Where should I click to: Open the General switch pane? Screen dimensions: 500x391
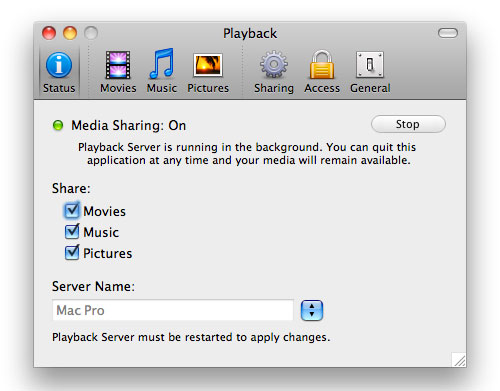pos(370,72)
